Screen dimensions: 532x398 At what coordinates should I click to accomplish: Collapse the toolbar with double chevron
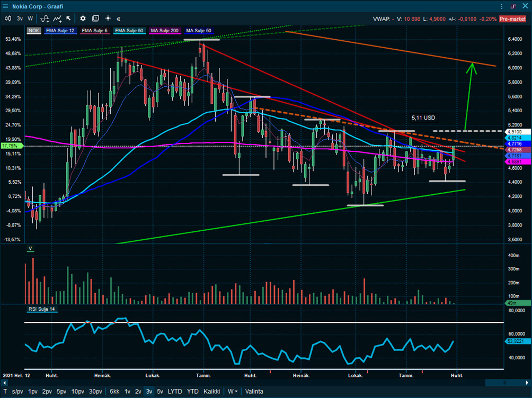(x=118, y=18)
